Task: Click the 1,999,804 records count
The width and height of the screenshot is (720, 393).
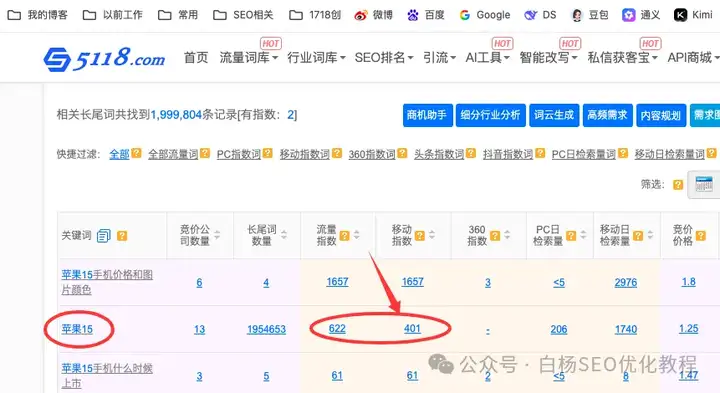Action: pyautogui.click(x=176, y=115)
